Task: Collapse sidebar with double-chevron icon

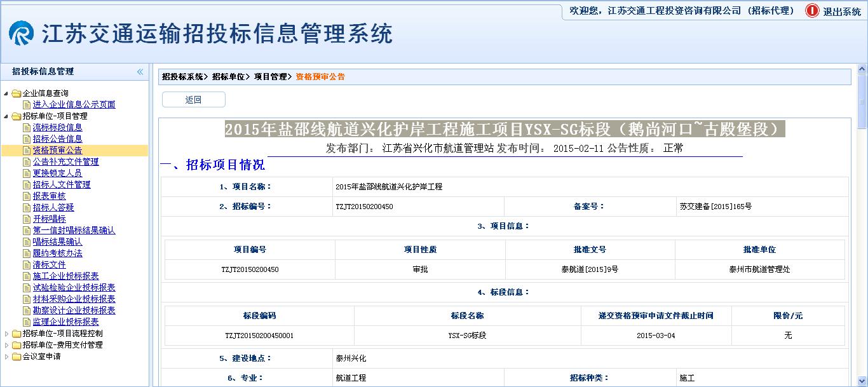Action: tap(140, 72)
